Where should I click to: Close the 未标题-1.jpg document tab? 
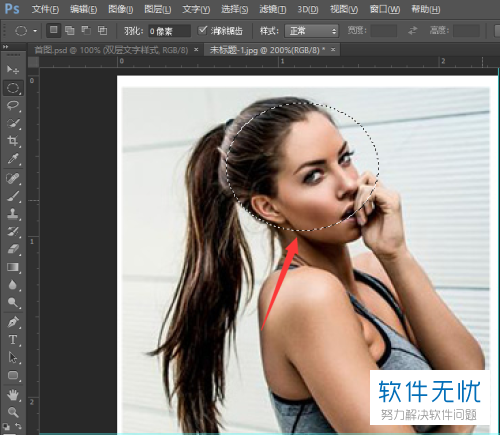click(x=333, y=50)
